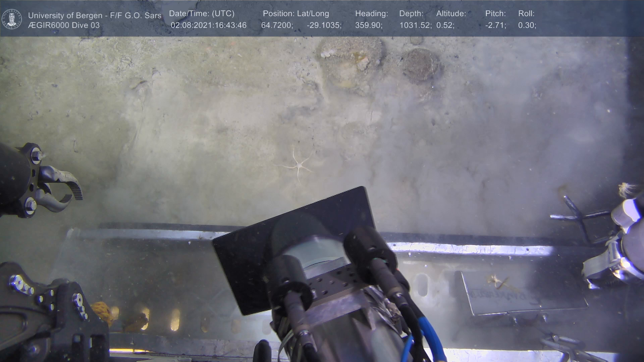Click the longitude value -29.1035
644x362 pixels.
click(324, 25)
